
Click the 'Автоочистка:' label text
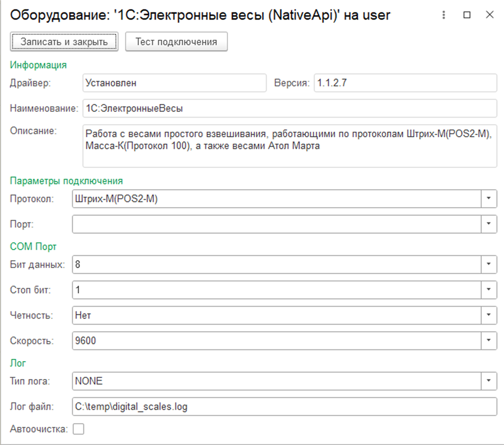39,429
